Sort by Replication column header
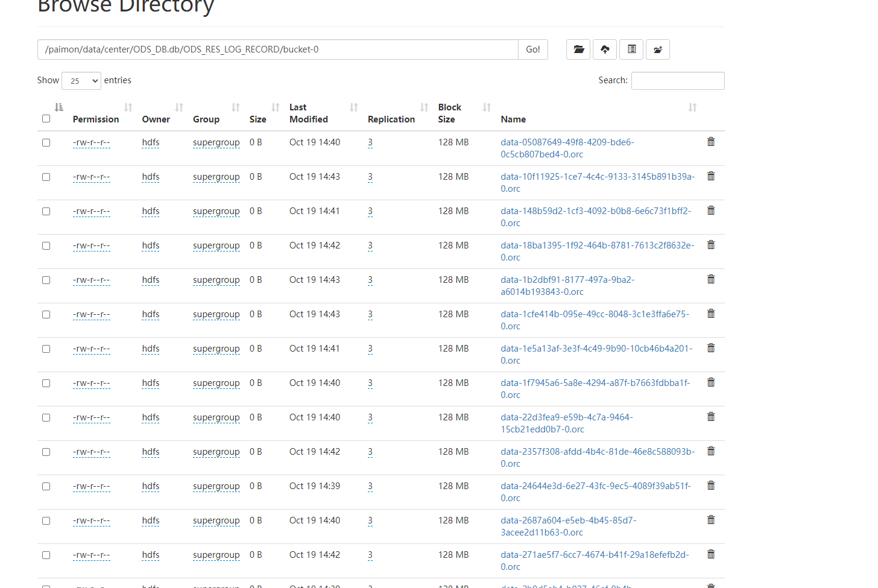878x588 pixels. [x=391, y=119]
